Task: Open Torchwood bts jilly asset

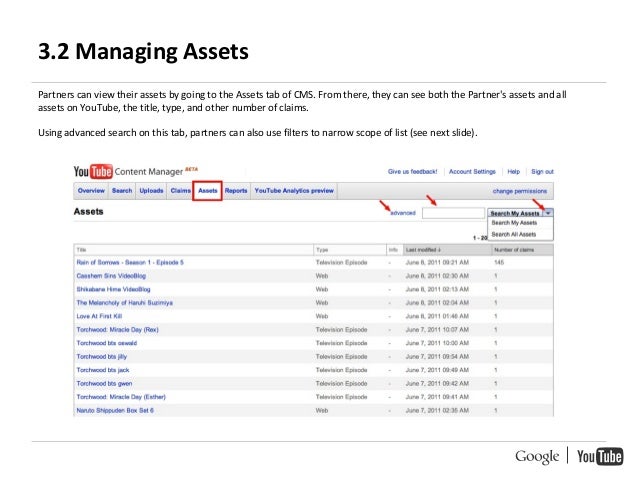Action: (x=102, y=357)
